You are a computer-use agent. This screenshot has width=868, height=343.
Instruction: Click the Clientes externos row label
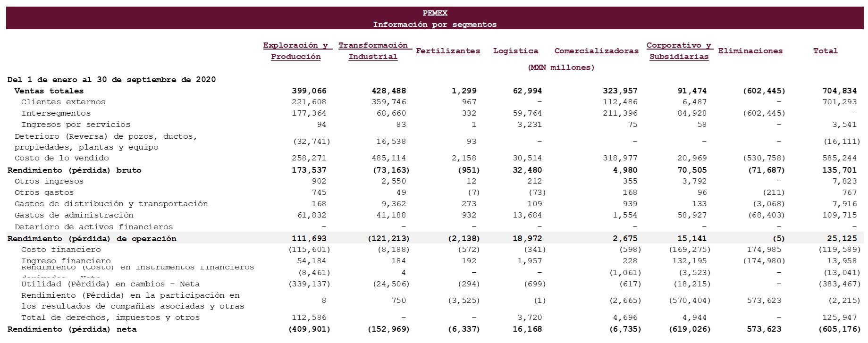(x=63, y=102)
